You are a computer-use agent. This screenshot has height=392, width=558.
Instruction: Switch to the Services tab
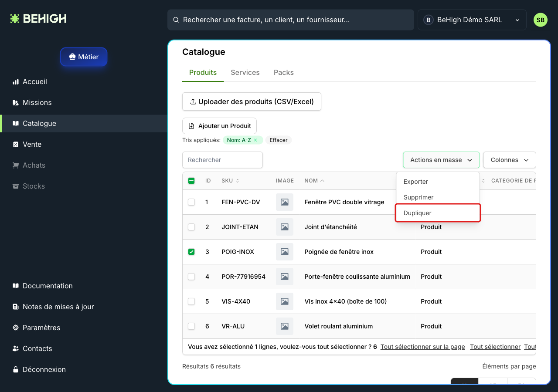[x=245, y=73]
